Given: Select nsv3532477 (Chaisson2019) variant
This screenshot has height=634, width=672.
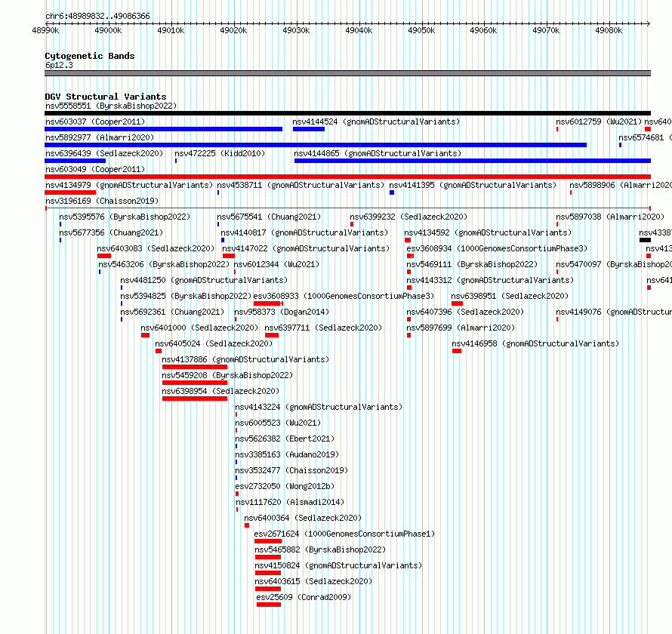Looking at the screenshot, I should (292, 470).
